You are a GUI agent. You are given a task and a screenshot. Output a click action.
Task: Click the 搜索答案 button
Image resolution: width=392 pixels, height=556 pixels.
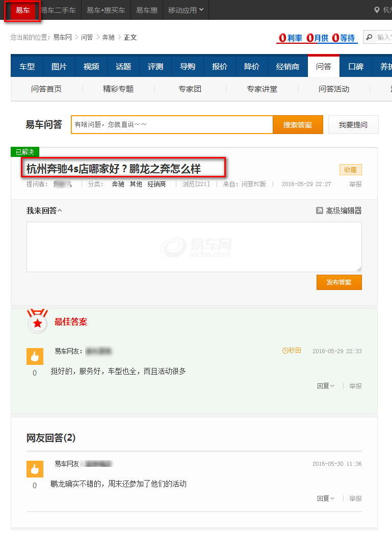[298, 125]
